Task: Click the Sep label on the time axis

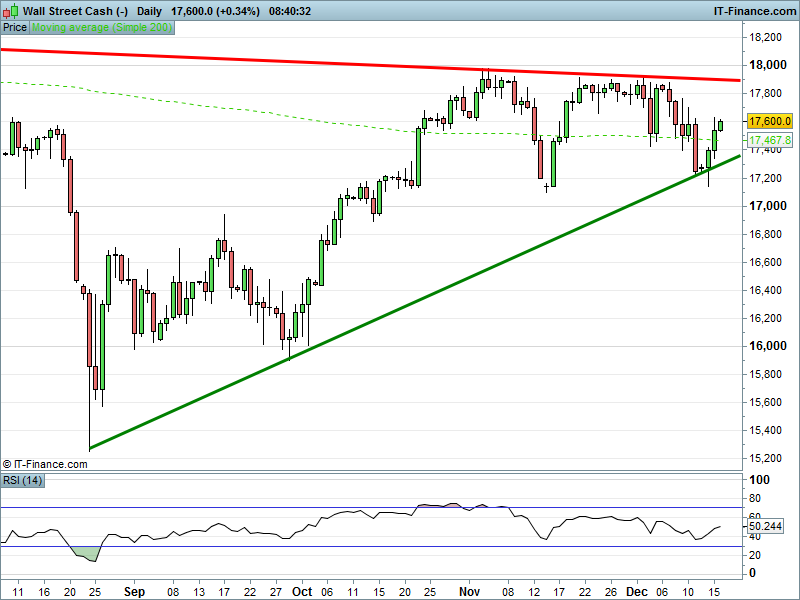Action: tap(135, 591)
